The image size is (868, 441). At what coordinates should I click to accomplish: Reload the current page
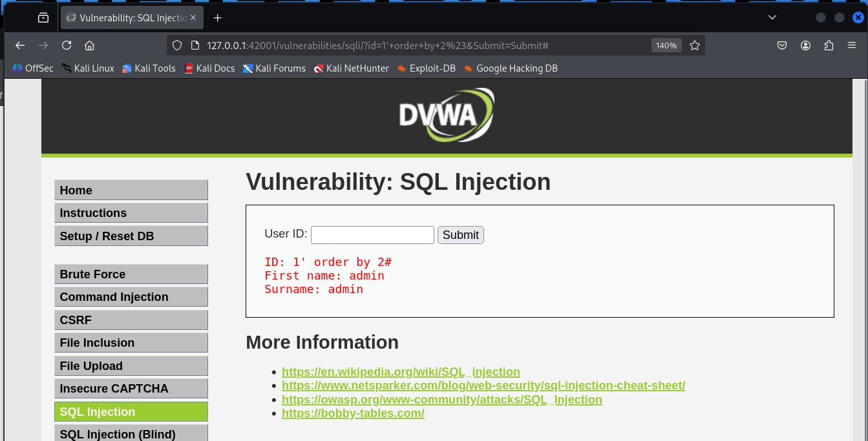[x=67, y=45]
